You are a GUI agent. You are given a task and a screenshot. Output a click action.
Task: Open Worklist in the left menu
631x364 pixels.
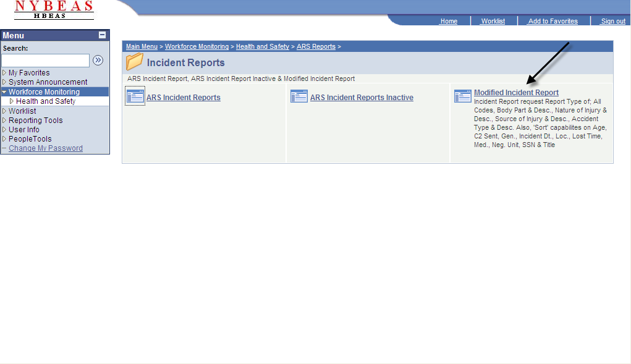click(x=22, y=111)
